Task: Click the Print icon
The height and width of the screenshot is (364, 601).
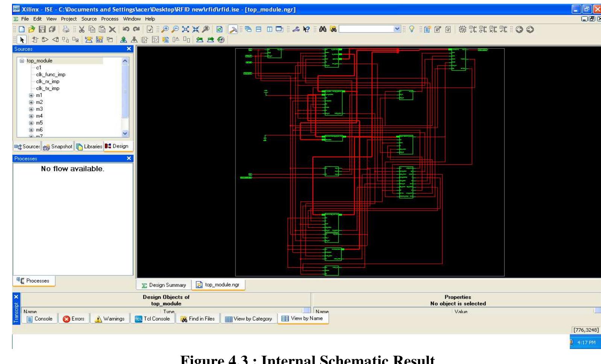Action: (66, 29)
